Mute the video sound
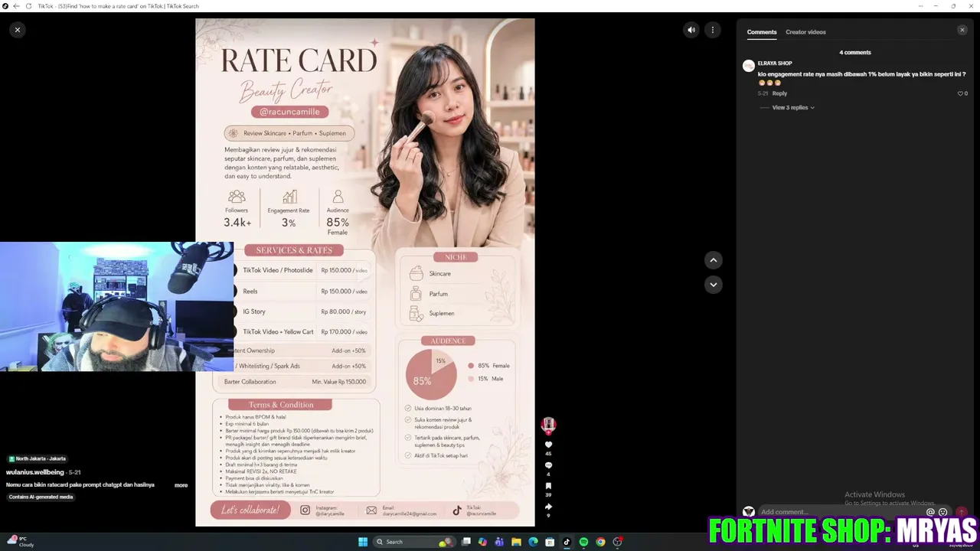The image size is (980, 551). click(x=691, y=30)
